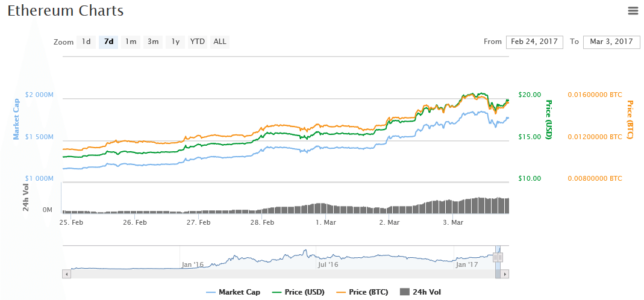Image resolution: width=644 pixels, height=300 pixels.
Task: Toggle Market Cap series in legend
Action: pos(233,292)
